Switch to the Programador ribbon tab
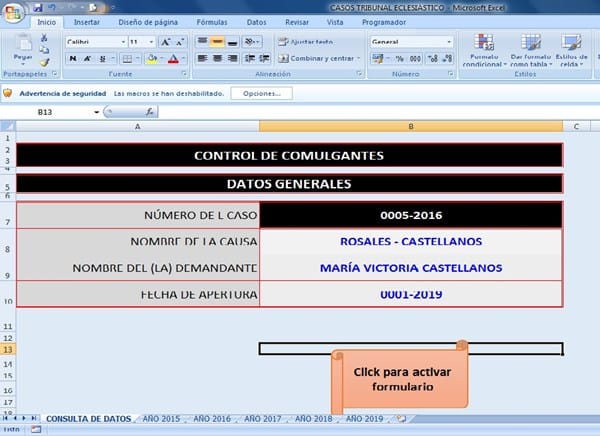Screen dimensions: 600x436 click(384, 23)
